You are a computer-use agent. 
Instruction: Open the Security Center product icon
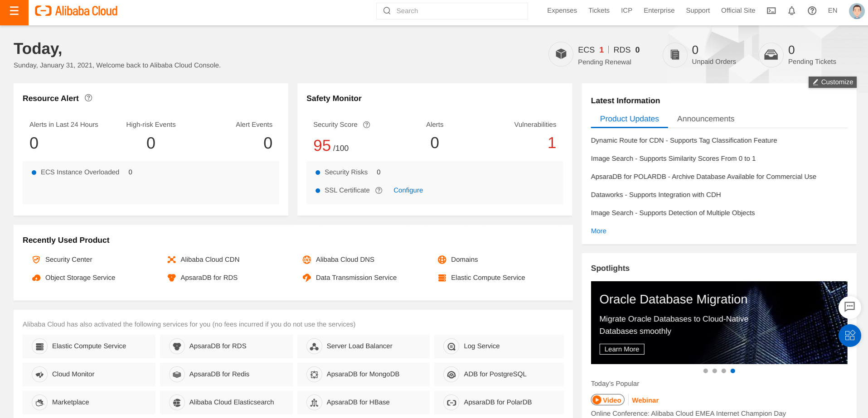click(x=36, y=259)
